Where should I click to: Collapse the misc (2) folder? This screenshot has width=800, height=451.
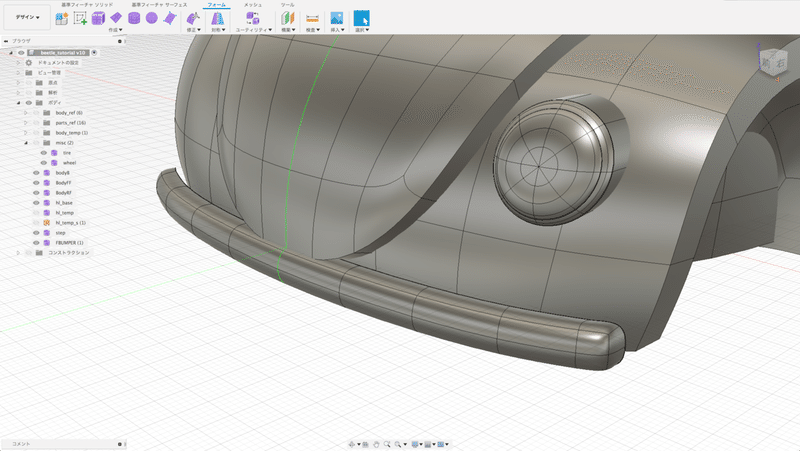point(26,143)
